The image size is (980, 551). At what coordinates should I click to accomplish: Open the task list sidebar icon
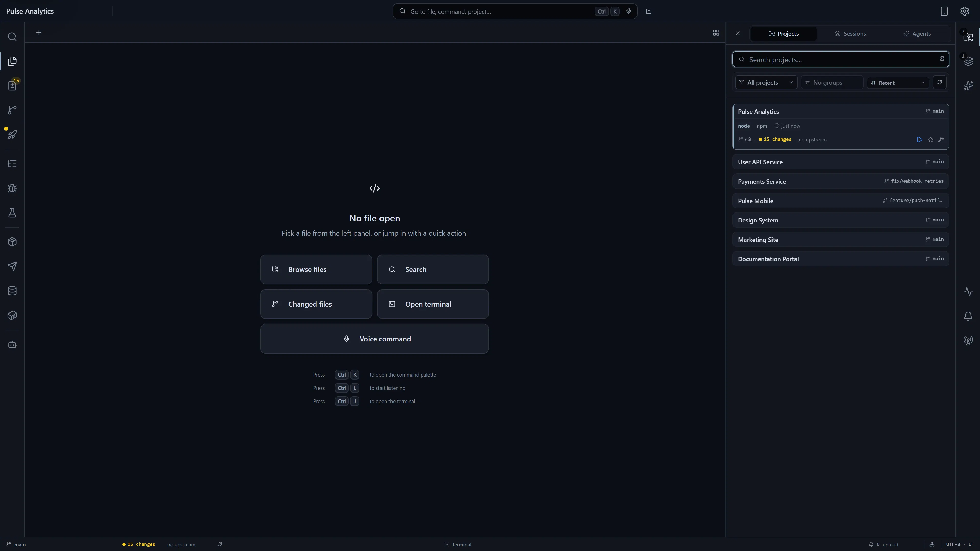12,164
